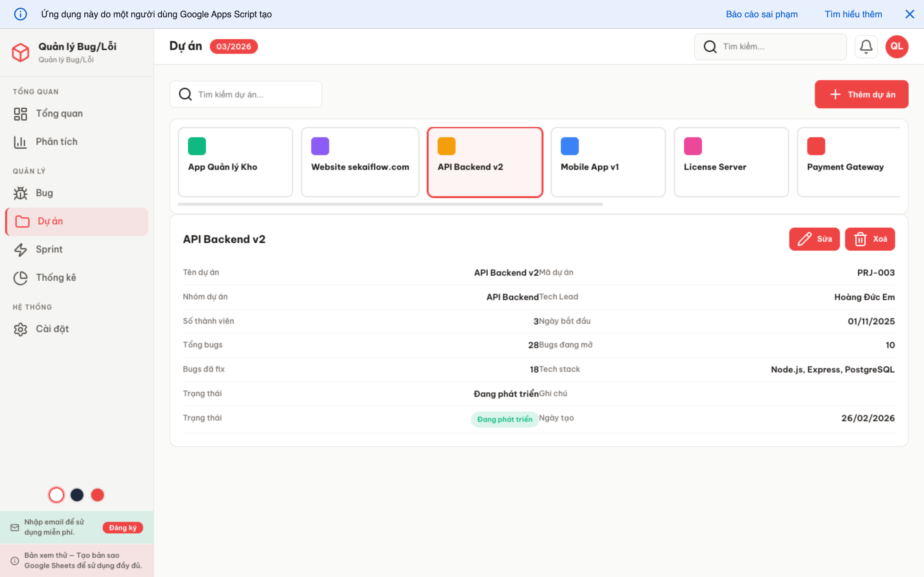
Task: Click Tìm hiểu thêm in banner
Action: coord(853,14)
